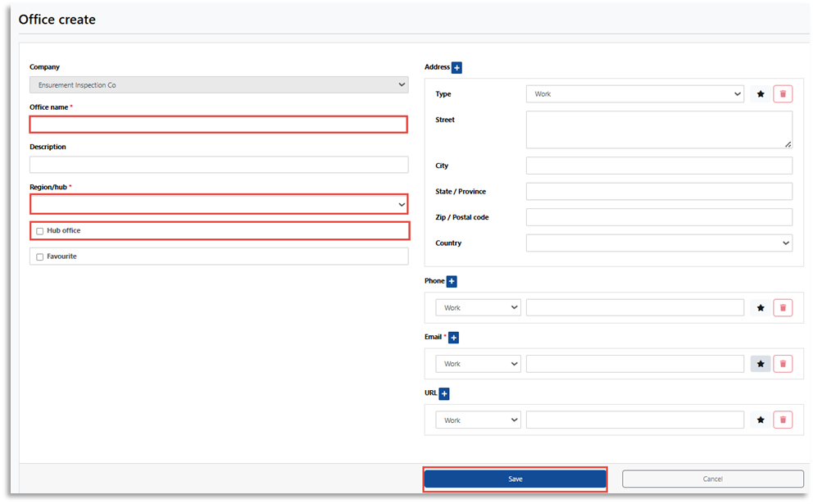Click into the Description field
Viewport: 813px width, 504px height.
click(219, 165)
